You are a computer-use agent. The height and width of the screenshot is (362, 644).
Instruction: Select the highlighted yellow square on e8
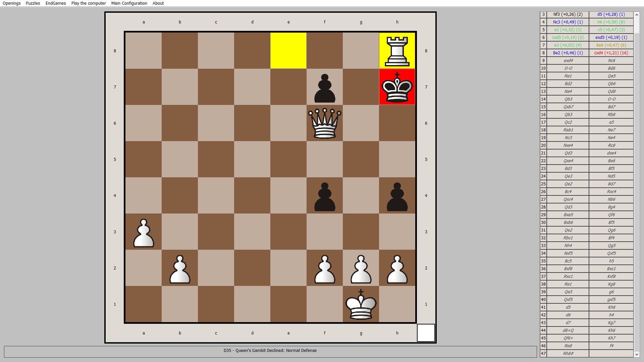(x=288, y=51)
